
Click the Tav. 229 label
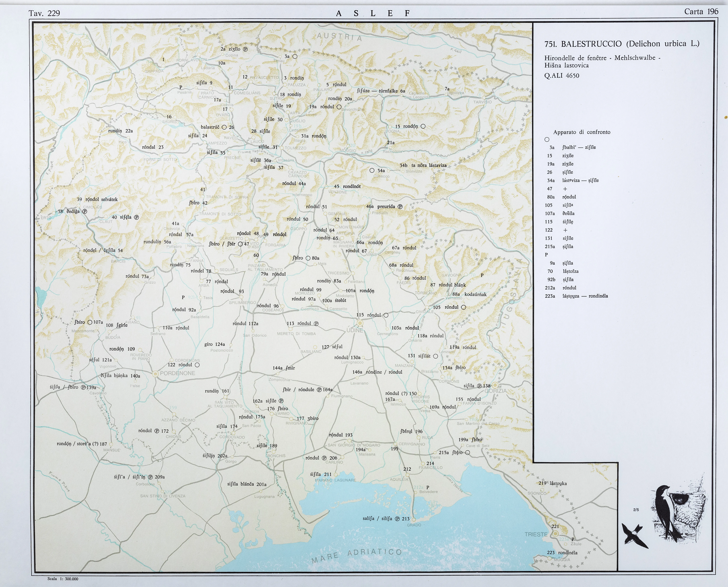tap(44, 13)
